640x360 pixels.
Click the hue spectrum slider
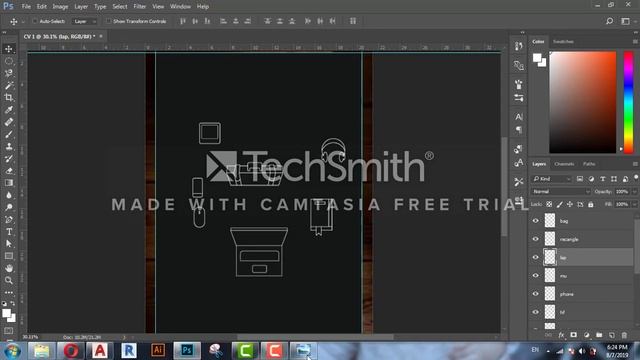[x=629, y=102]
